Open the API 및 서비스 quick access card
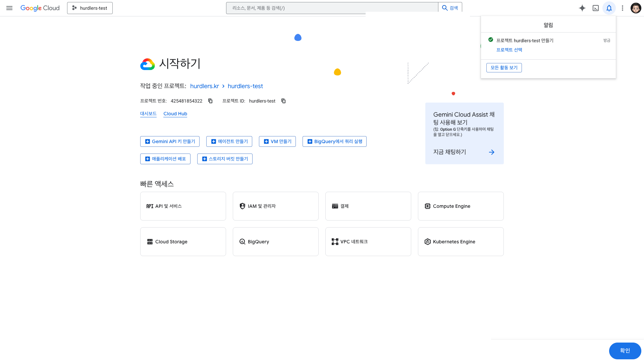Screen dimensions: 644x362 point(183,206)
